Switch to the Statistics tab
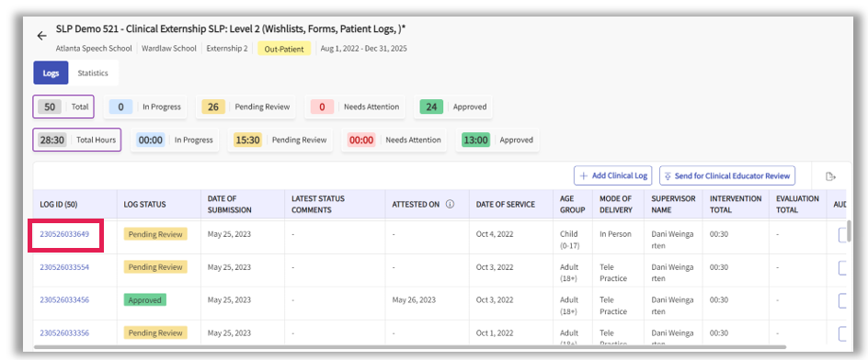 (x=93, y=73)
